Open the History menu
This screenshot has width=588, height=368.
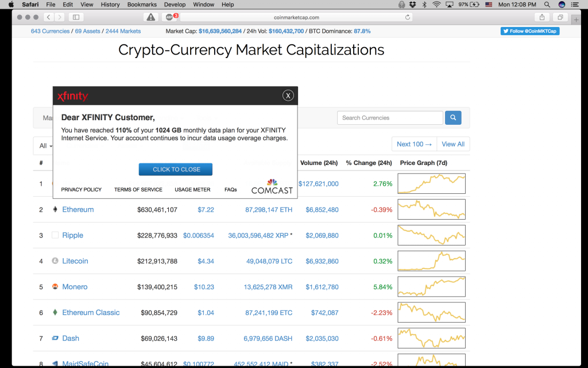click(x=110, y=5)
